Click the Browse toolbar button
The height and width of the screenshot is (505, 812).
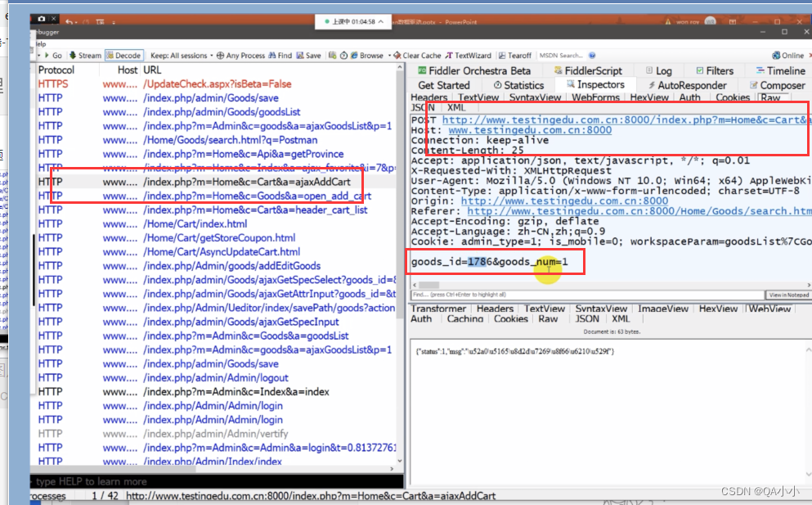pos(367,56)
